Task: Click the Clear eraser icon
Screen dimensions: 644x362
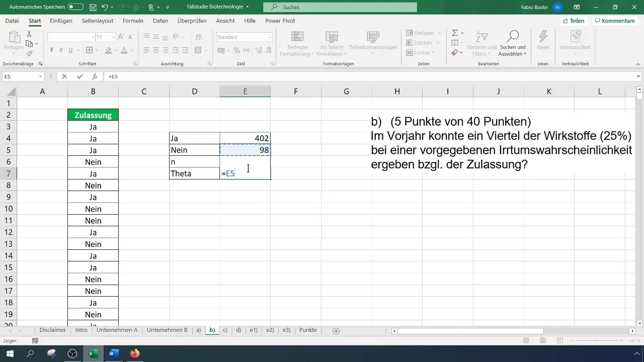Action: point(454,52)
